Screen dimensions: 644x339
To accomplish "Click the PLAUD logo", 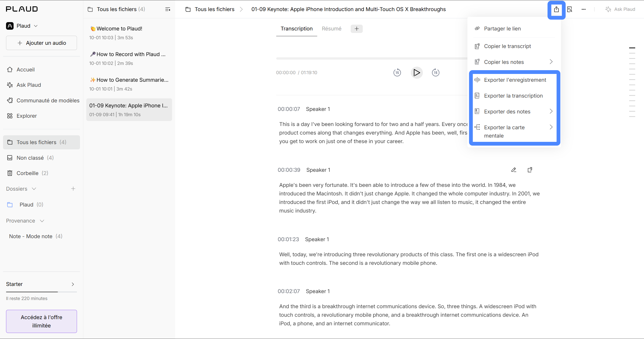I will point(22,9).
